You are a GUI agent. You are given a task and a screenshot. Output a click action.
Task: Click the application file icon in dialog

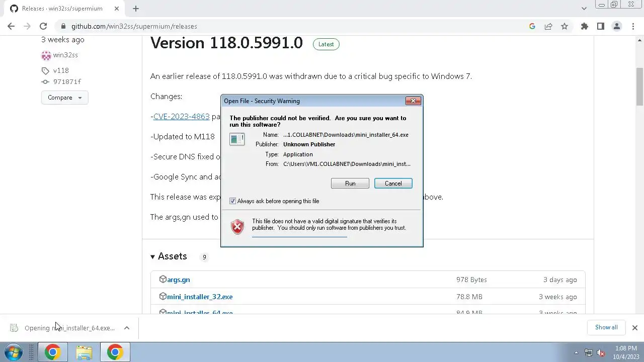[237, 139]
